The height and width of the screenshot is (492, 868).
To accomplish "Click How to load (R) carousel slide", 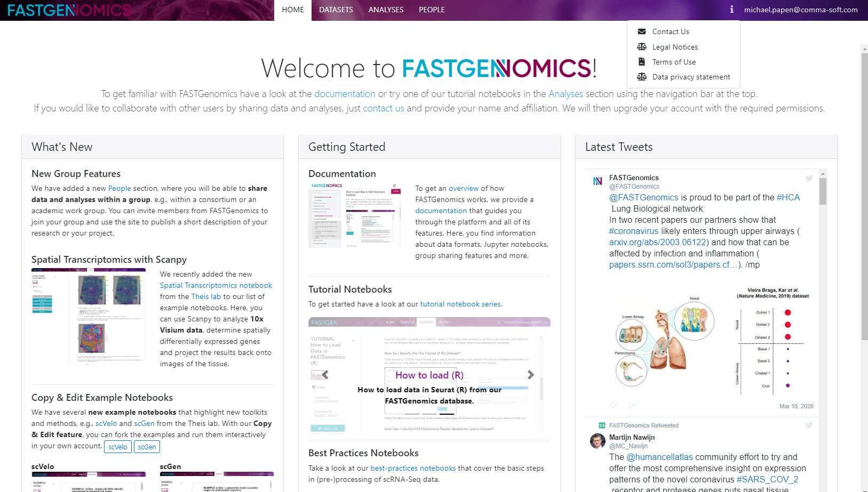I will click(x=429, y=375).
